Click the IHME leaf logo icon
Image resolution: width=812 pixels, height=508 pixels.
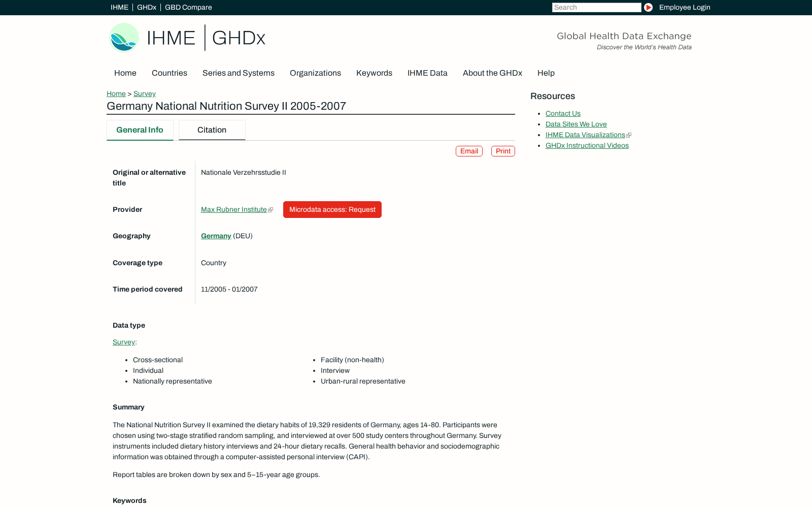coord(124,38)
